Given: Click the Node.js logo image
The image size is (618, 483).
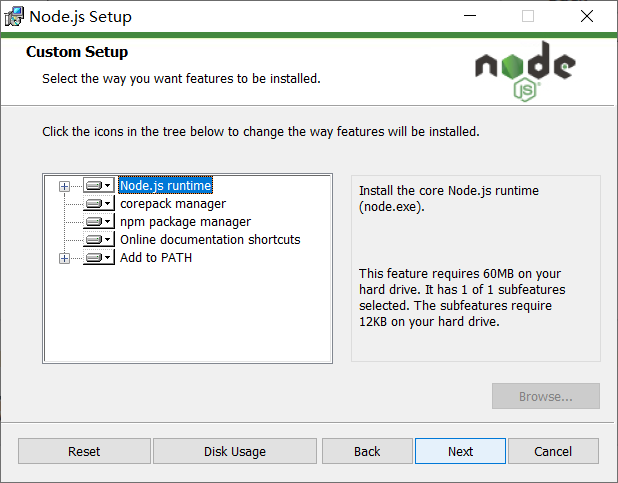Looking at the screenshot, I should (x=525, y=71).
